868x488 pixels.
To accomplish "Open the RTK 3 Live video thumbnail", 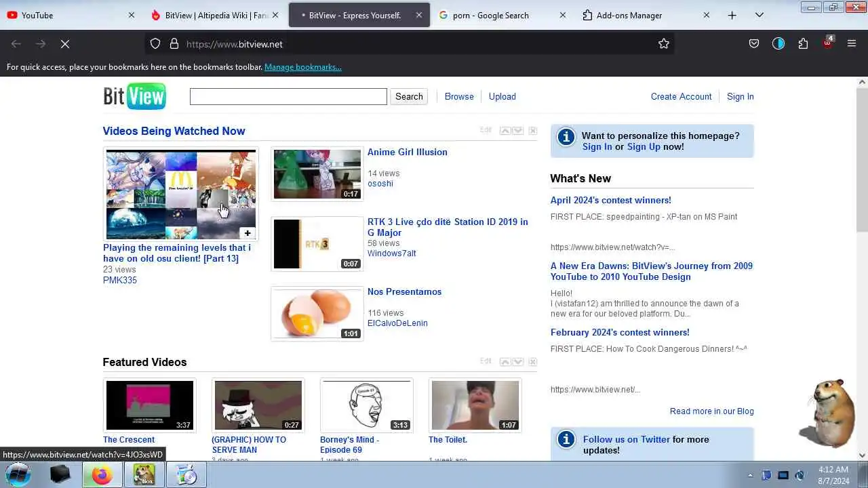I will click(317, 244).
